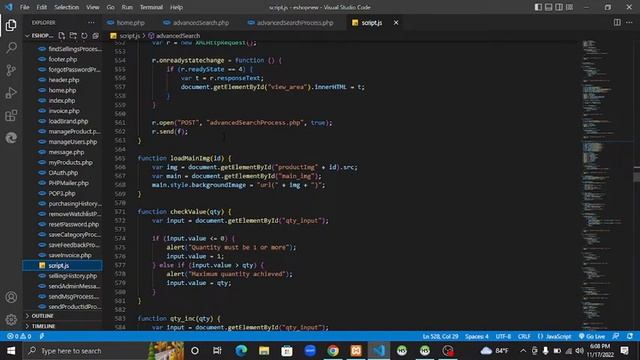Click the New File icon in Explorer
The width and height of the screenshot is (640, 360).
62,36
